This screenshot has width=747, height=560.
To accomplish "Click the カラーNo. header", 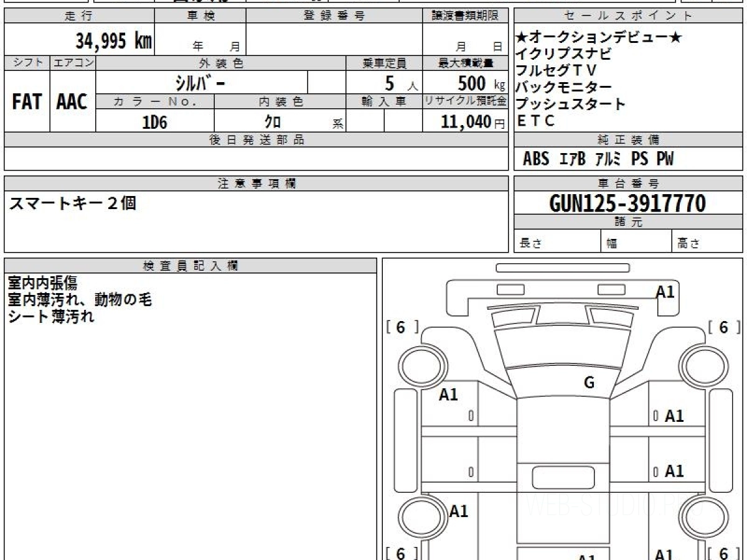I will (156, 101).
